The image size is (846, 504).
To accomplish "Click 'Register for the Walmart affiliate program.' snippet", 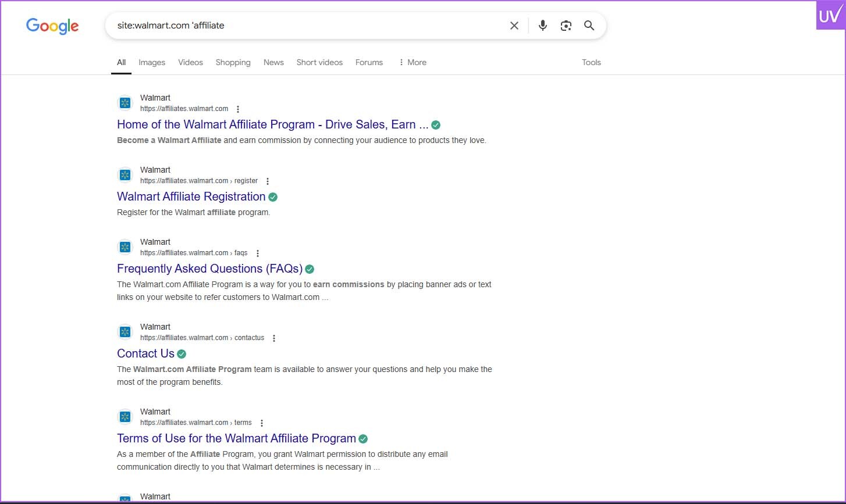I will [x=194, y=212].
